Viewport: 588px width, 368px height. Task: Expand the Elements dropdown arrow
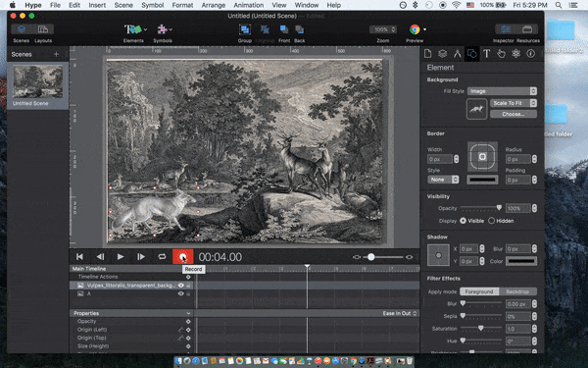(x=145, y=29)
